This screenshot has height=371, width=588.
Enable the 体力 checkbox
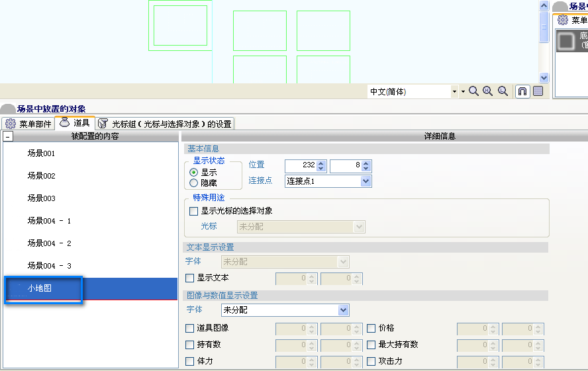tap(190, 361)
